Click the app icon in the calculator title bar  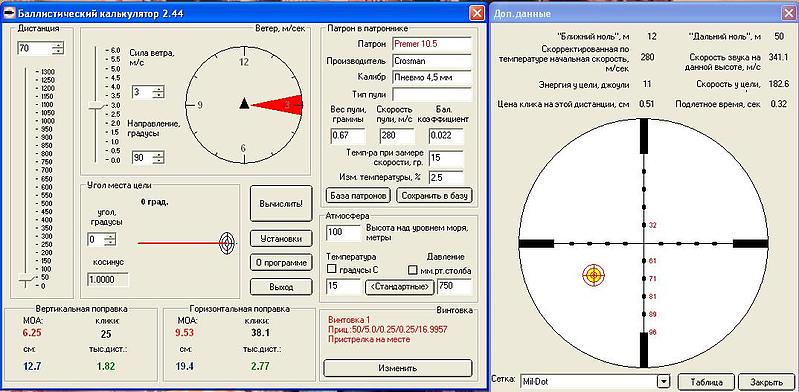click(10, 14)
